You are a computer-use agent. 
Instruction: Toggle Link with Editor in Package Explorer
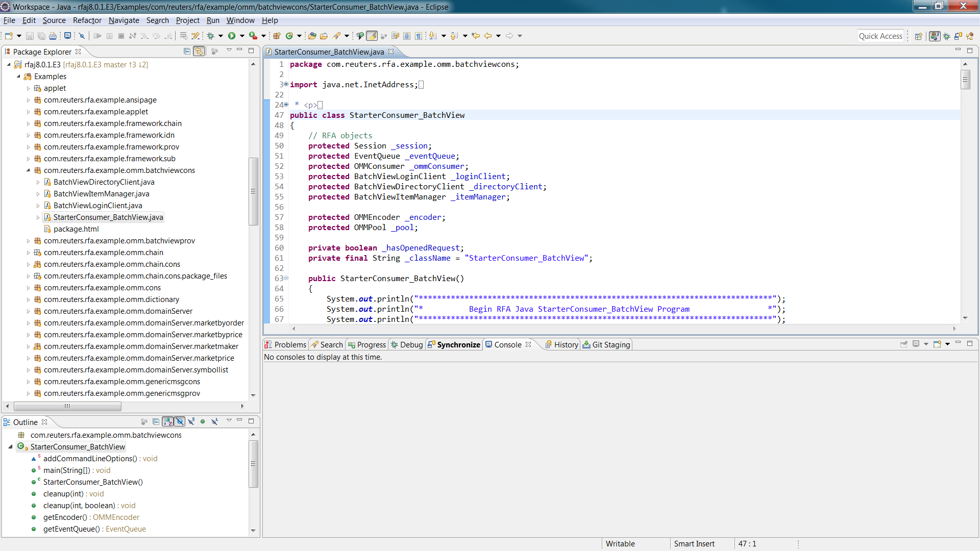(199, 51)
